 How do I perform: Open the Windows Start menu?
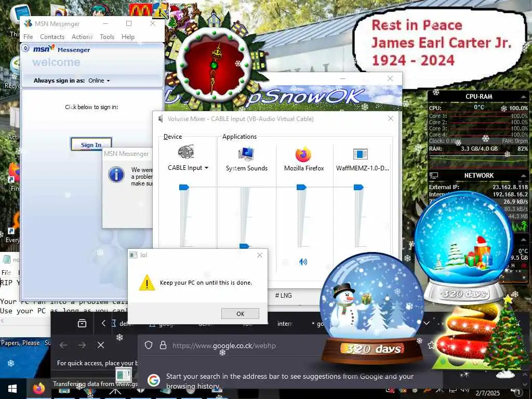point(12,389)
